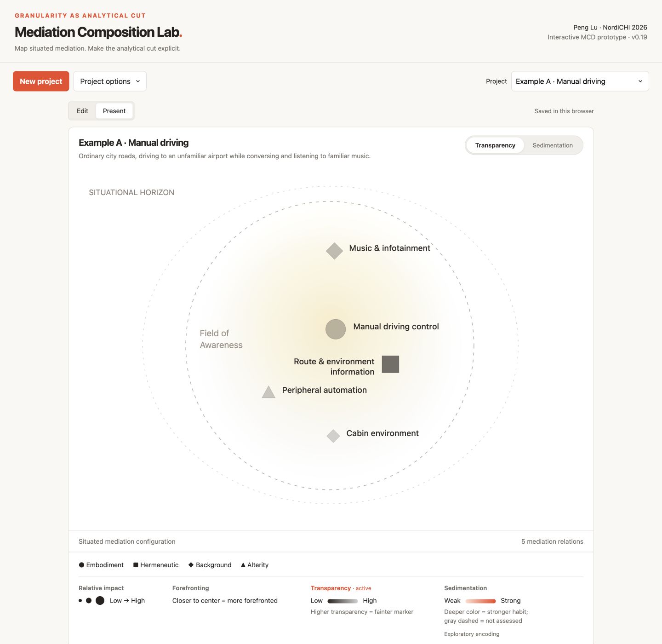Switch to the Present tab
Image resolution: width=662 pixels, height=644 pixels.
coord(114,111)
